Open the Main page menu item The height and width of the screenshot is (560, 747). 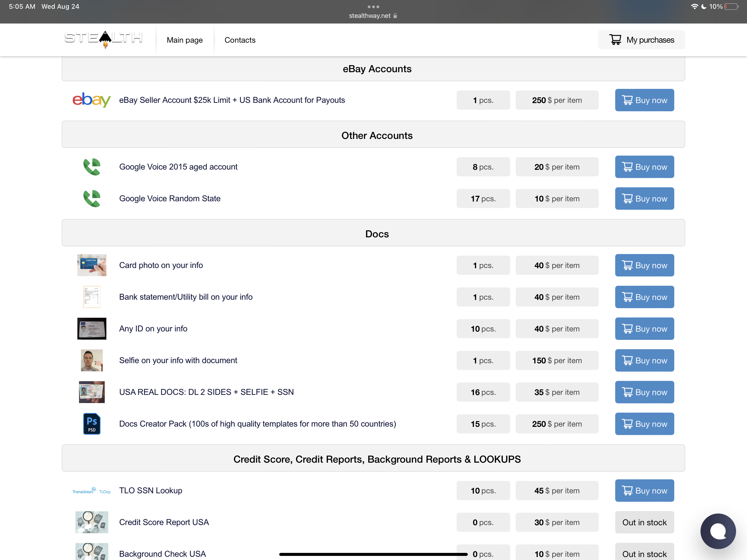(x=185, y=40)
